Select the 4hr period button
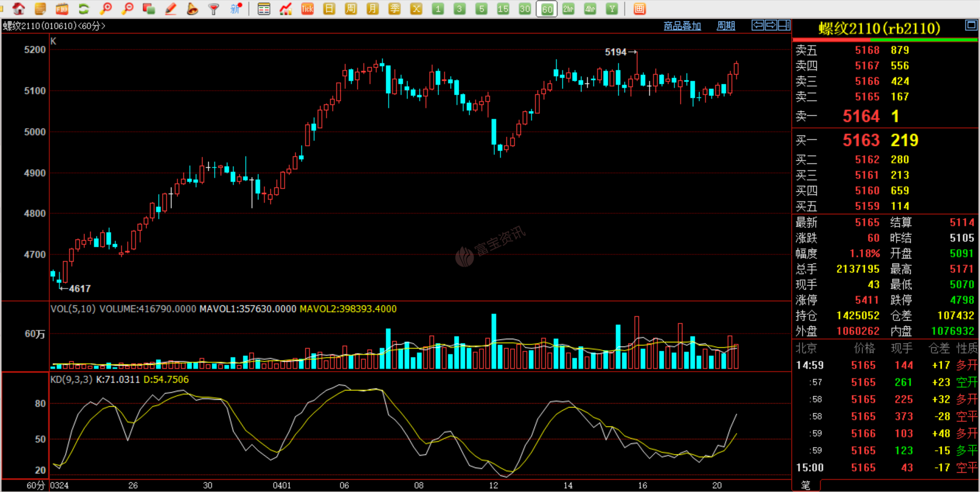The image size is (980, 492). 590,9
